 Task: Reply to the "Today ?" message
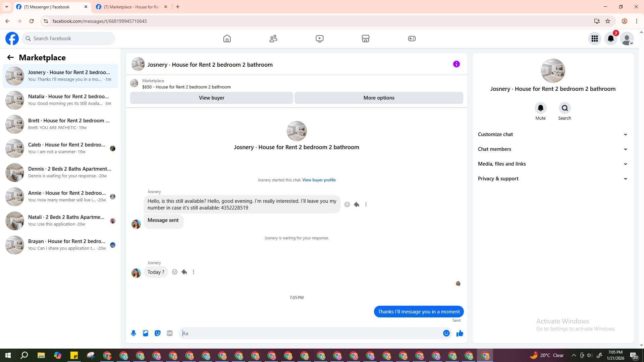pos(184,272)
